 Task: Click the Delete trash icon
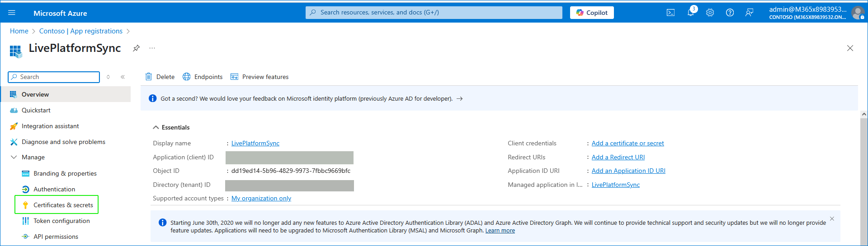(148, 77)
